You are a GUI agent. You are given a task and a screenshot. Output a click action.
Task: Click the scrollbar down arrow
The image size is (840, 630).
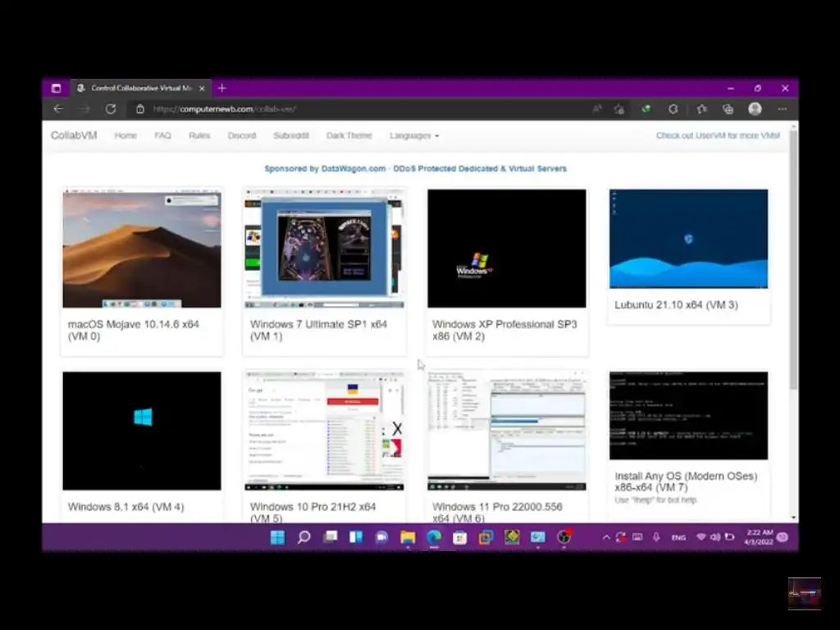pyautogui.click(x=793, y=518)
